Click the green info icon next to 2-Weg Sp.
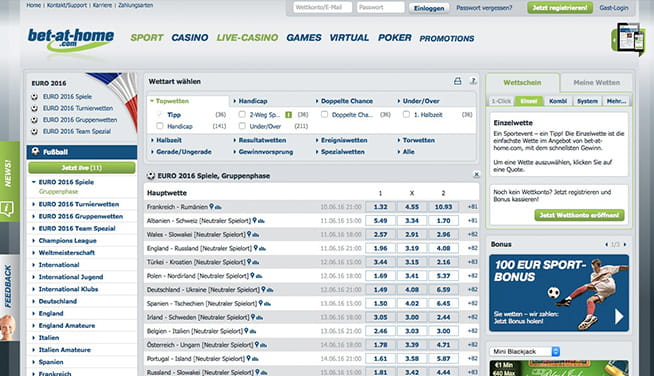Viewport: 654px width, 376px height. pos(288,115)
